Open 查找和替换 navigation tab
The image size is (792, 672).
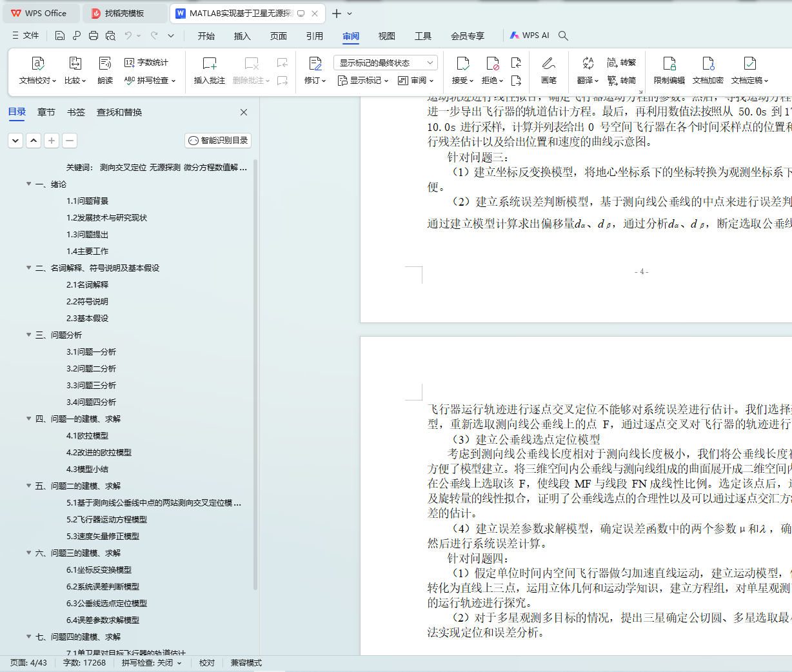click(119, 112)
